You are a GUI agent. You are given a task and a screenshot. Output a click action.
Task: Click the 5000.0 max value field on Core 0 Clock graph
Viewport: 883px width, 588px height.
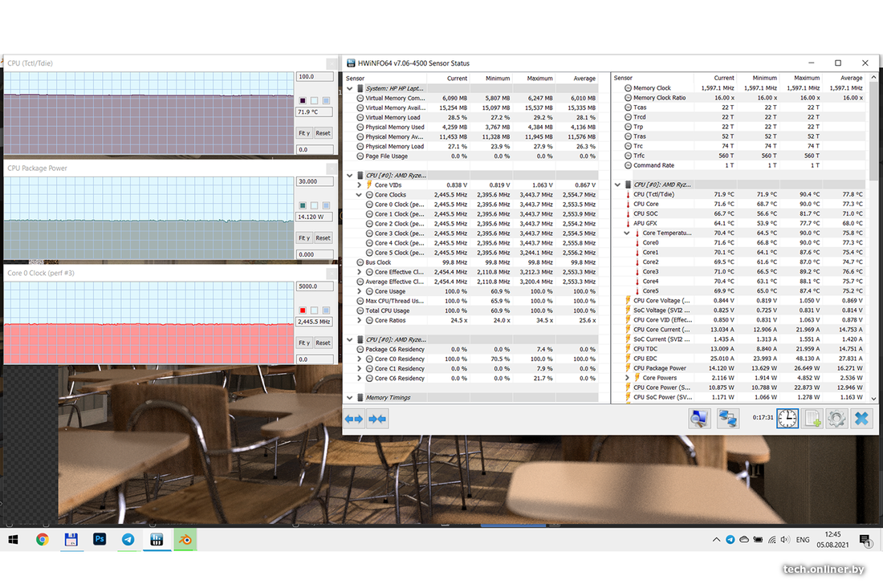[314, 286]
